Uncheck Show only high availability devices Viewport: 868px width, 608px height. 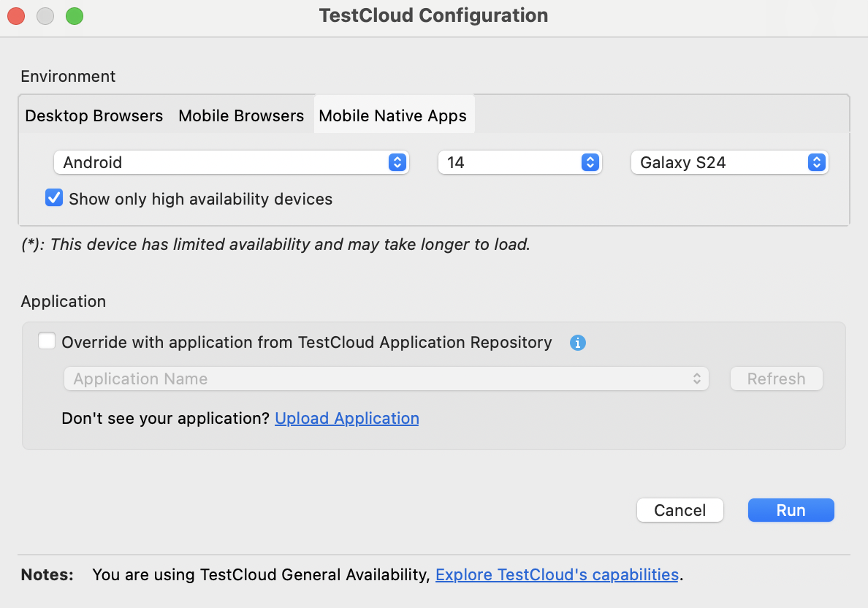coord(54,199)
